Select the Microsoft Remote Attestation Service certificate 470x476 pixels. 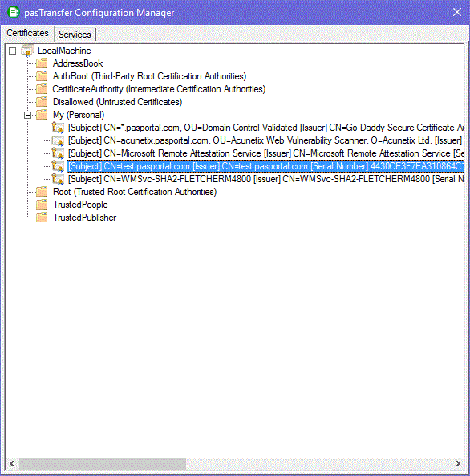265,153
